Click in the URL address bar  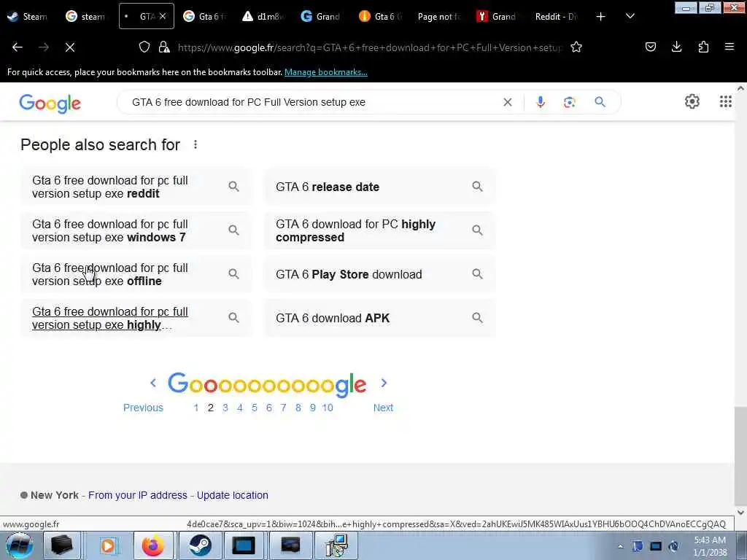tap(370, 47)
